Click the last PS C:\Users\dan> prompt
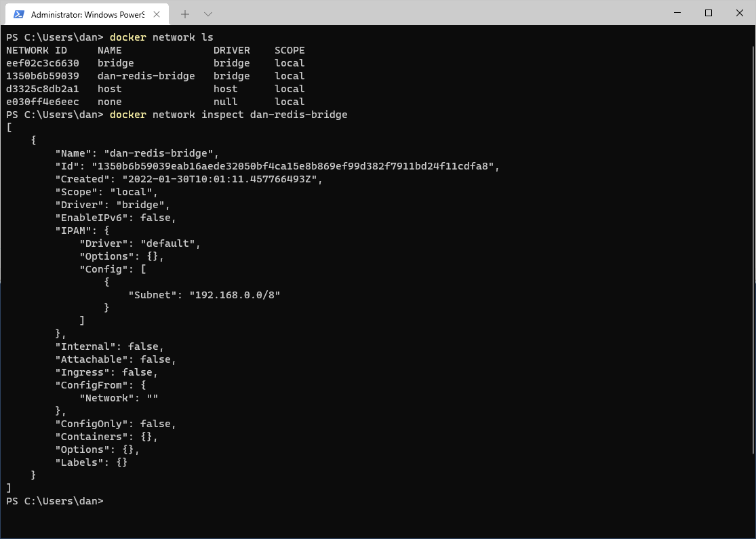 pyautogui.click(x=55, y=502)
